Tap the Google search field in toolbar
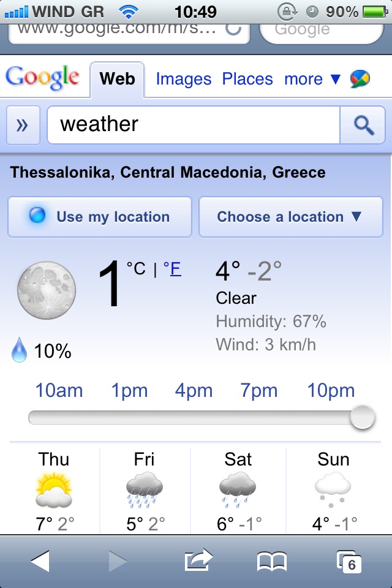The image size is (392, 588). pos(322,29)
